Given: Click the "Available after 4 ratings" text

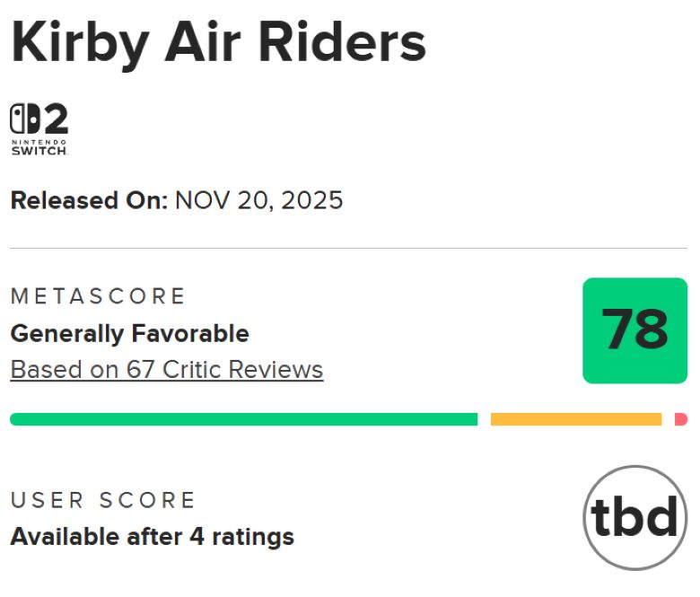Looking at the screenshot, I should coord(152,537).
